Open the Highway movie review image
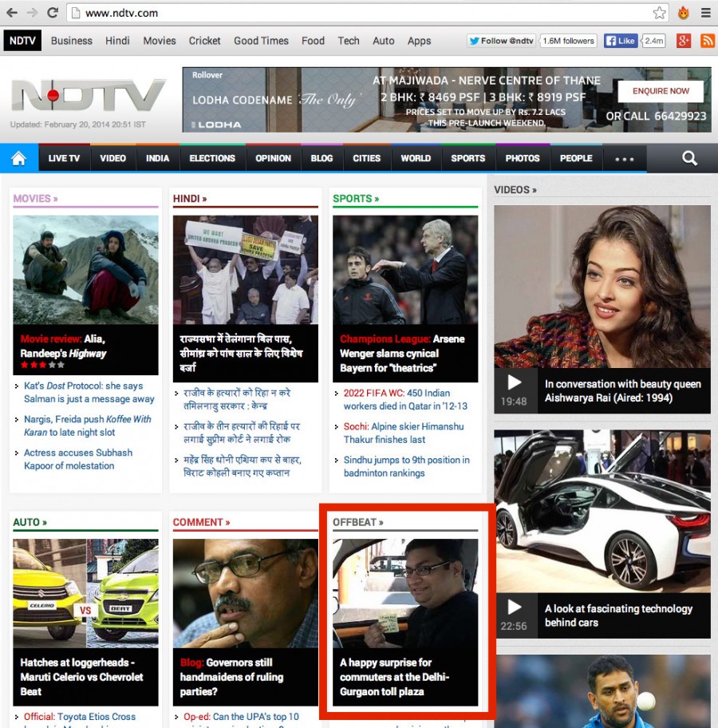Image resolution: width=718 pixels, height=728 pixels. click(x=85, y=270)
